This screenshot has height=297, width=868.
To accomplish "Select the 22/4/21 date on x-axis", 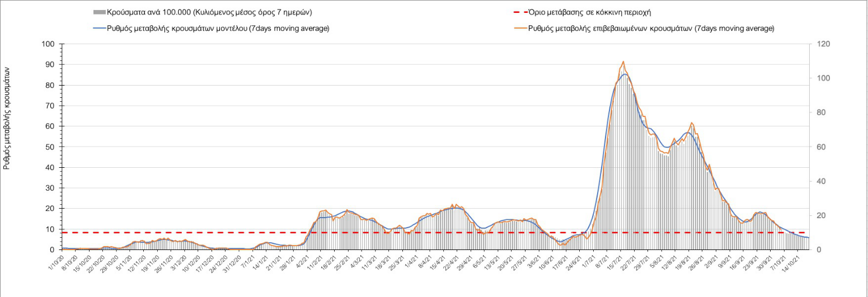I will (x=454, y=263).
